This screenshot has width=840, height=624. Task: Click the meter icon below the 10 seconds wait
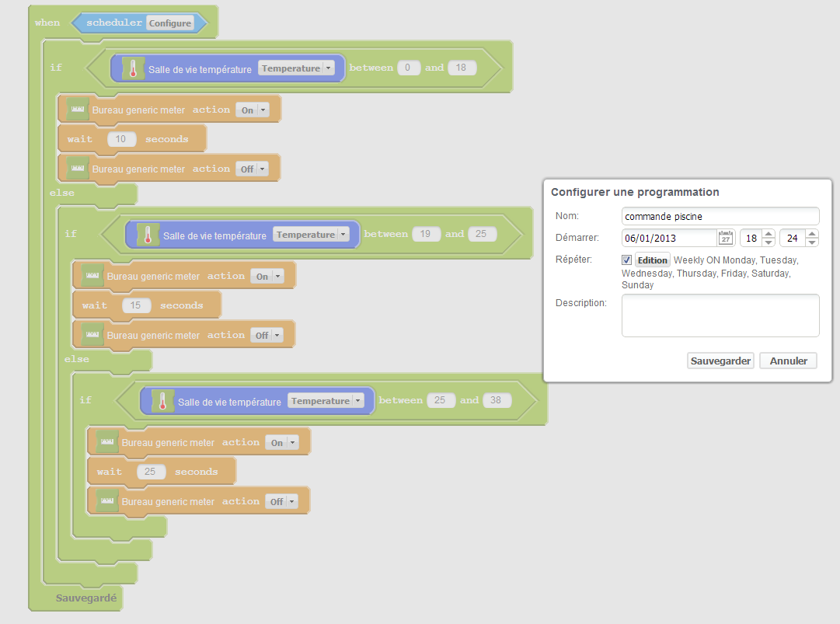pos(77,169)
